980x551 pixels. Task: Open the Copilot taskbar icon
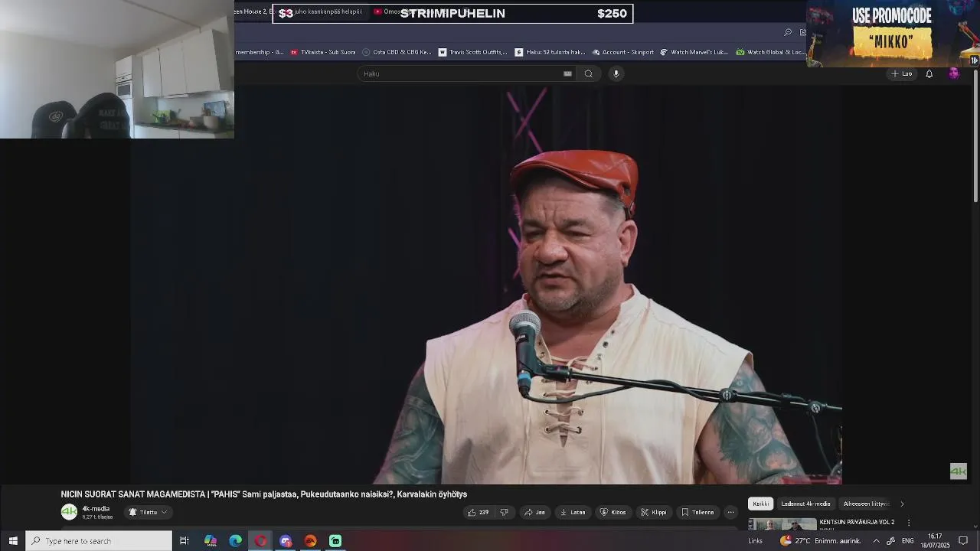pos(211,541)
